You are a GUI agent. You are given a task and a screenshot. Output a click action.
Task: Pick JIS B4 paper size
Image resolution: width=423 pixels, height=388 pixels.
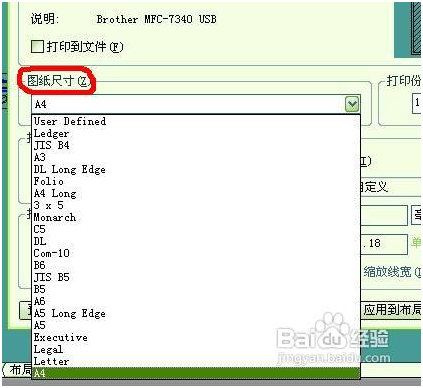196,145
